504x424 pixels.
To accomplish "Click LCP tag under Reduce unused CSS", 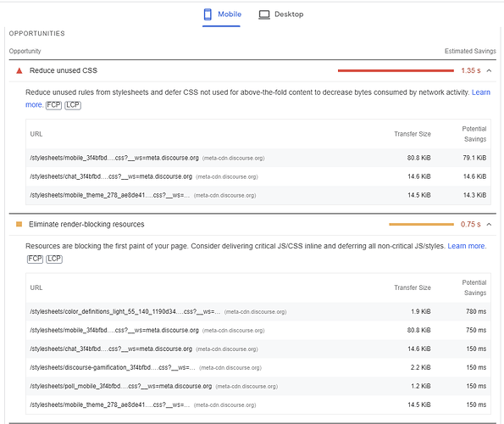I will coord(73,105).
